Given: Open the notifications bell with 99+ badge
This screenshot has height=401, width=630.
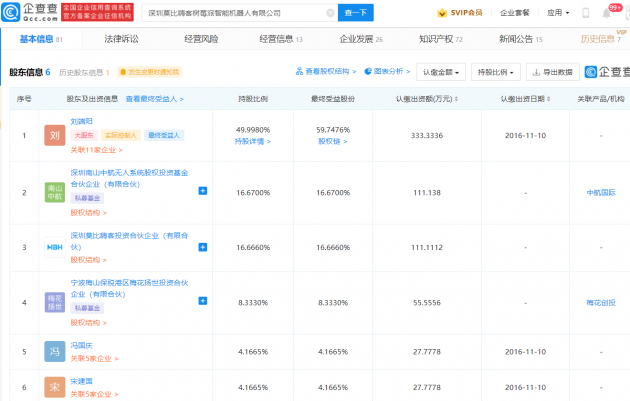Looking at the screenshot, I should (605, 14).
